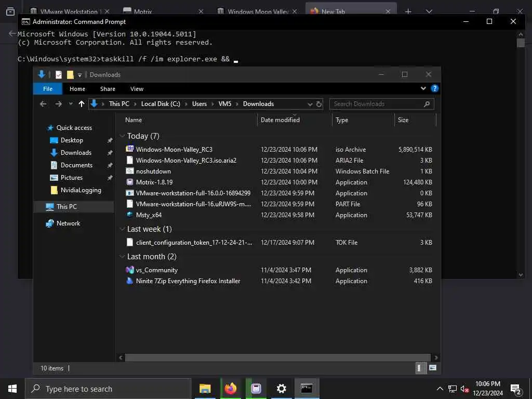This screenshot has height=399, width=532.
Task: Go up one folder level
Action: (x=82, y=104)
